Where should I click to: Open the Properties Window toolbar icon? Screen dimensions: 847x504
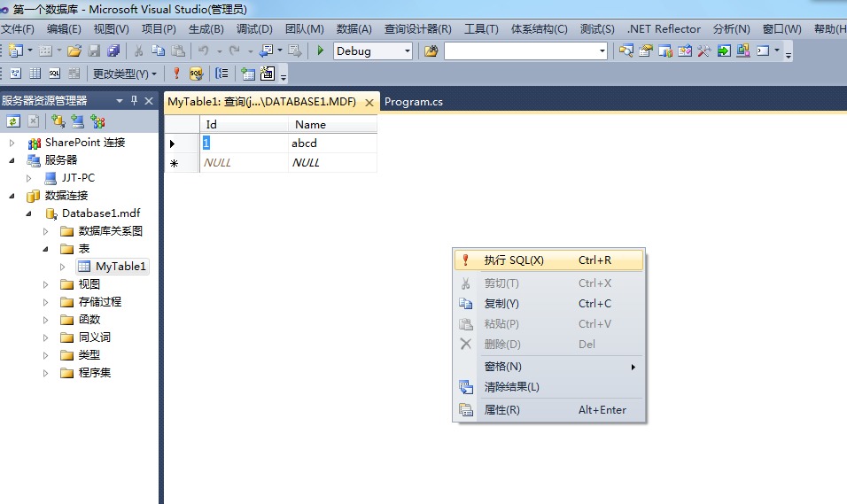click(646, 50)
